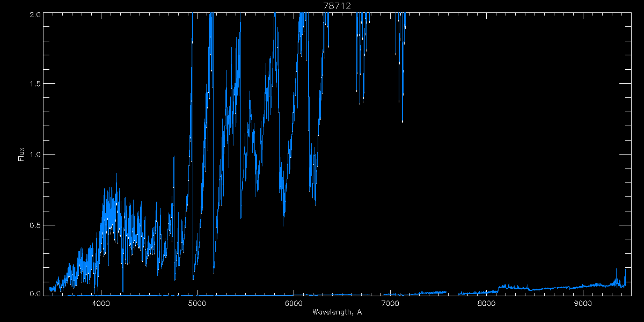Click the 6000 x-axis tick label
644x322 pixels.
pyautogui.click(x=294, y=303)
